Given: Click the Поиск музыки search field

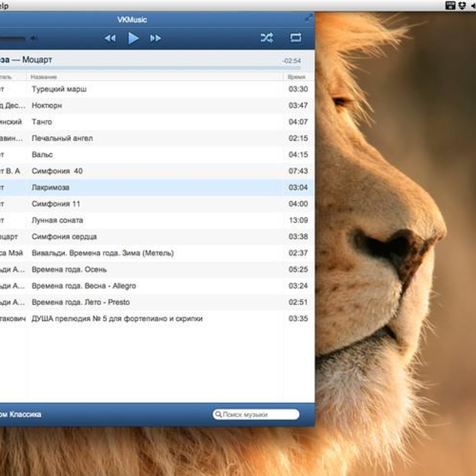Looking at the screenshot, I should [x=256, y=414].
